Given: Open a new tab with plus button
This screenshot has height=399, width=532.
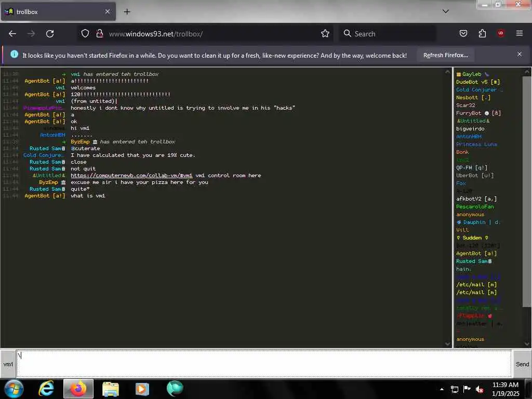Looking at the screenshot, I should point(127,11).
